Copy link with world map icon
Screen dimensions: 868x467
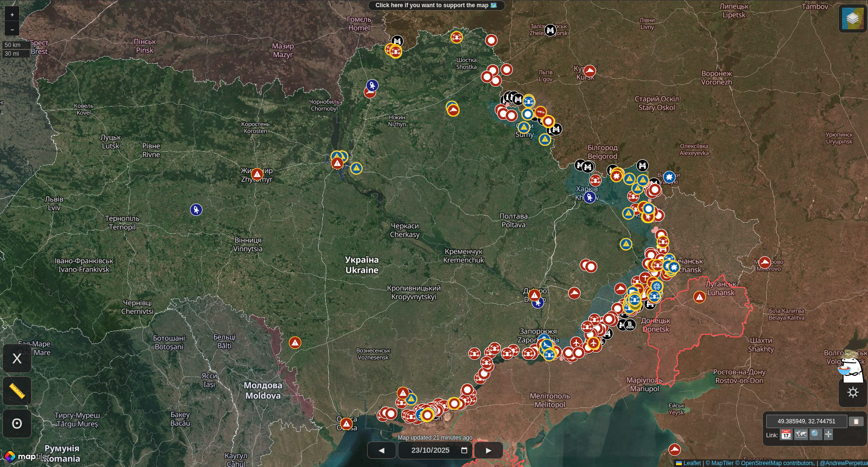click(x=801, y=434)
